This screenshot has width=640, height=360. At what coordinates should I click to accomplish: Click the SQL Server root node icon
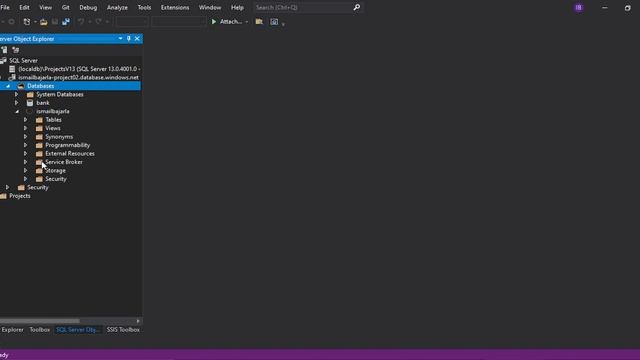3,60
